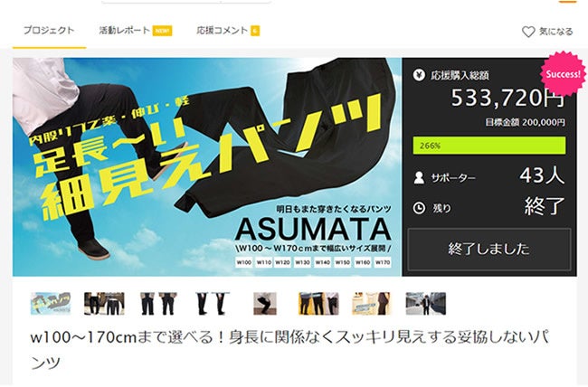This screenshot has height=387, width=588.
Task: Click the 気になる link
Action: pos(555,32)
